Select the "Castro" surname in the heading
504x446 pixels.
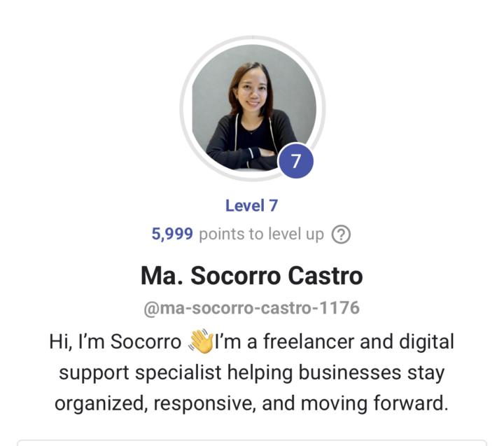(x=325, y=276)
